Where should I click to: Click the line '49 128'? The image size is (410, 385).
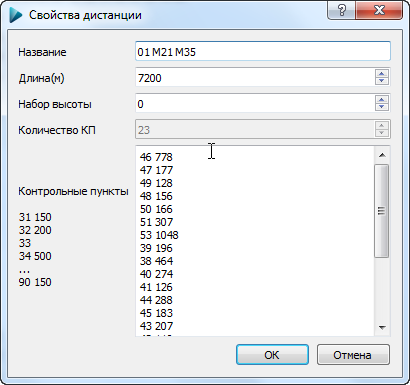156,183
